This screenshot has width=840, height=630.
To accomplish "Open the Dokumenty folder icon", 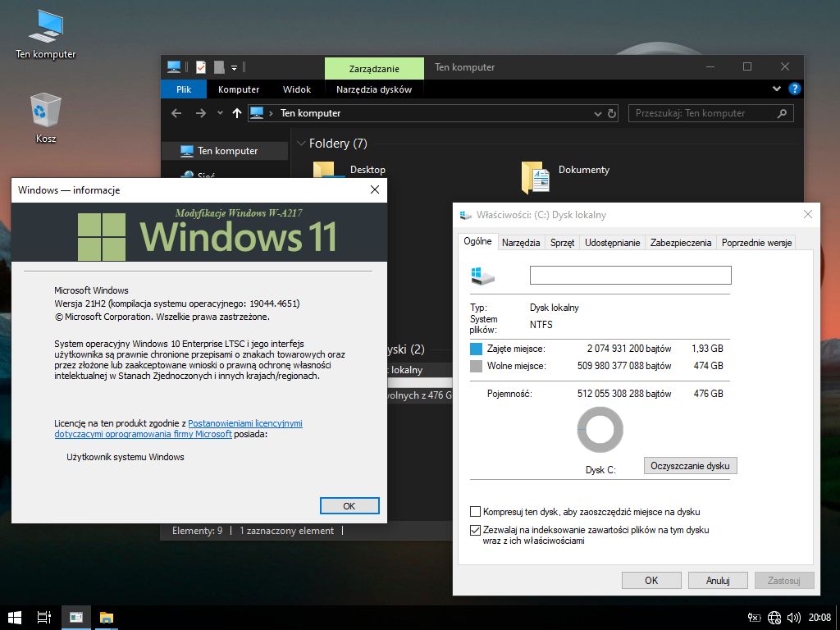I will (536, 176).
